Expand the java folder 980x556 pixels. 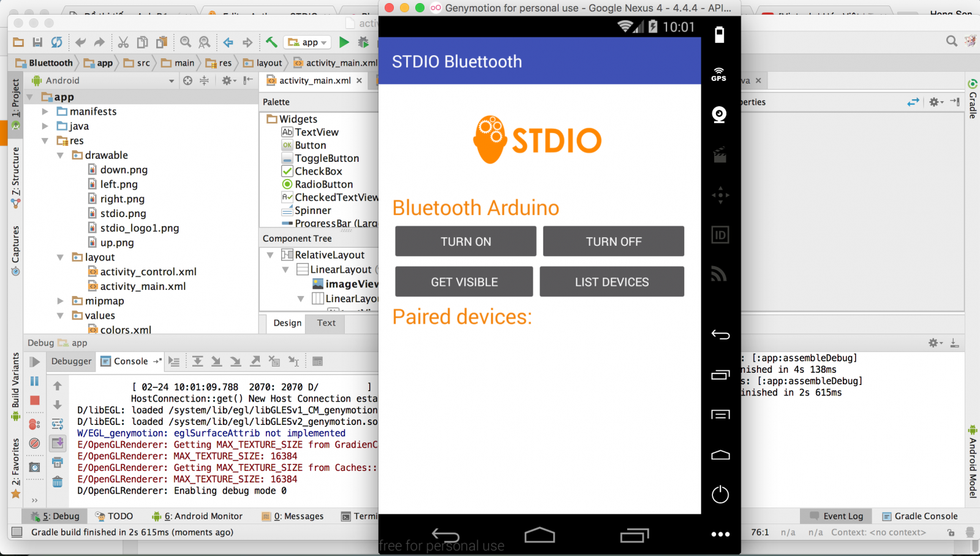pos(45,126)
